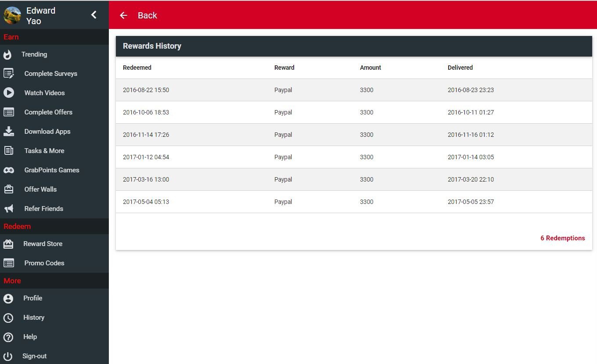The width and height of the screenshot is (597, 364).
Task: Click the Edward Yao username
Action: 41,16
